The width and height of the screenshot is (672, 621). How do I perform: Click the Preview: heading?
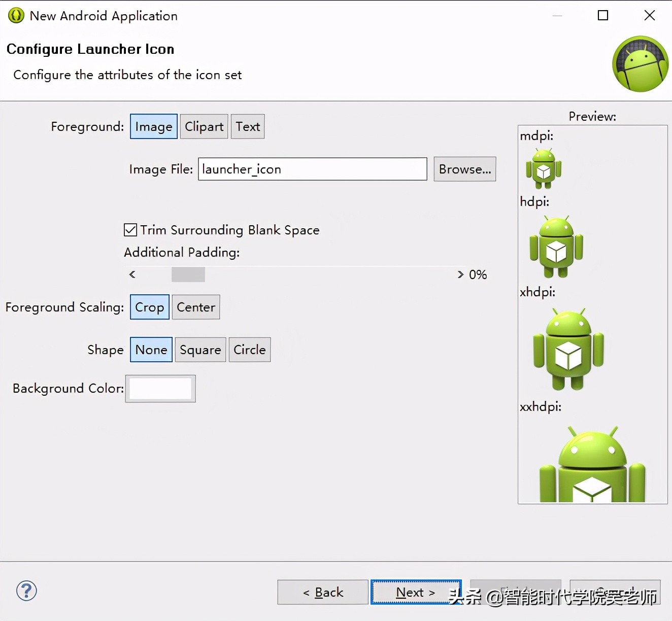(x=592, y=117)
